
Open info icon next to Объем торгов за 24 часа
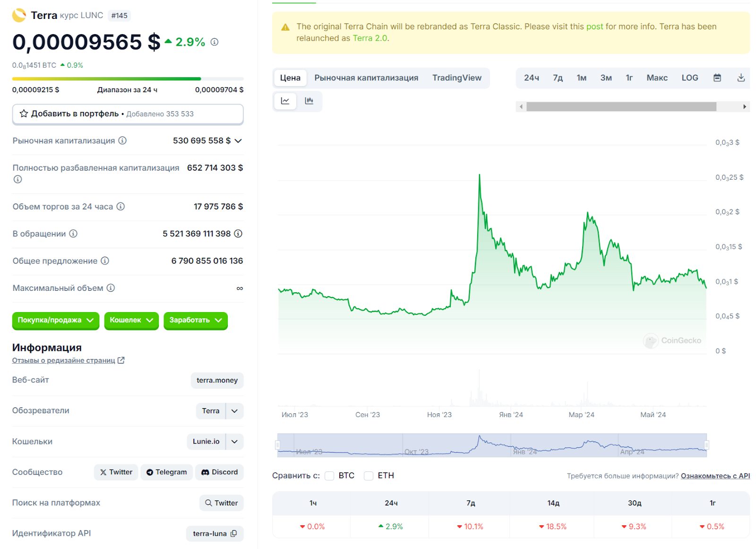click(x=120, y=206)
